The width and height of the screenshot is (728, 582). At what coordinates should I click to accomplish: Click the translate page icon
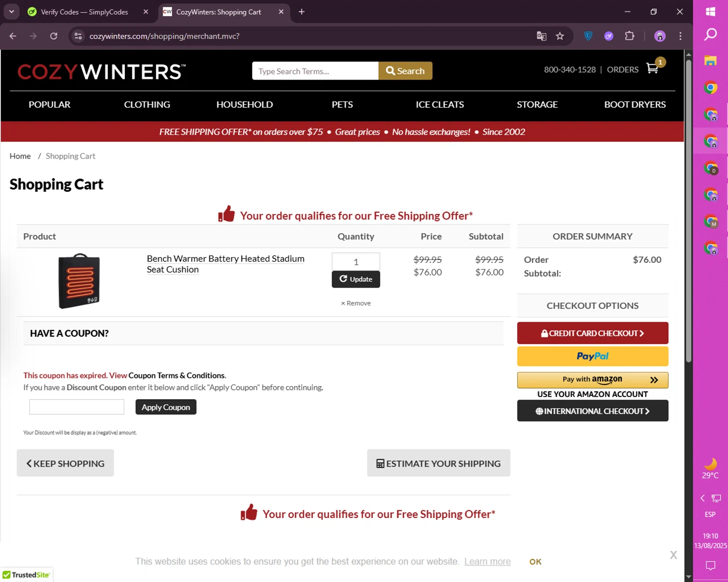542,36
